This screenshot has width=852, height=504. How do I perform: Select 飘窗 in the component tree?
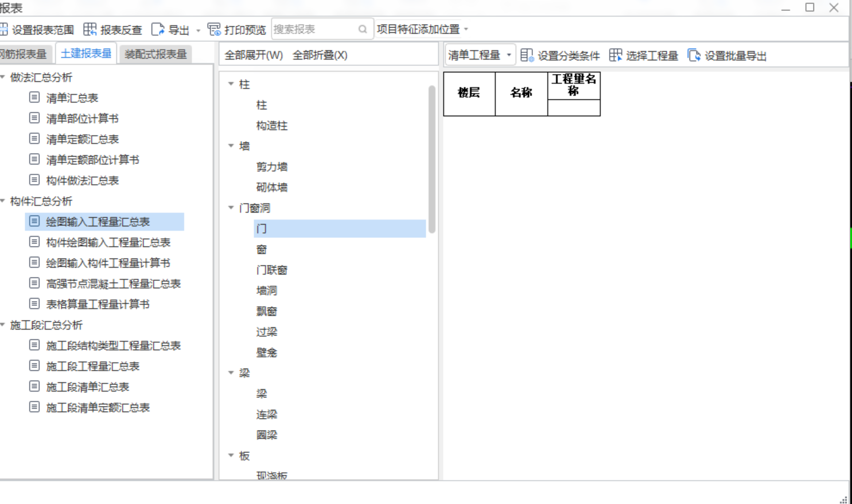tap(267, 311)
